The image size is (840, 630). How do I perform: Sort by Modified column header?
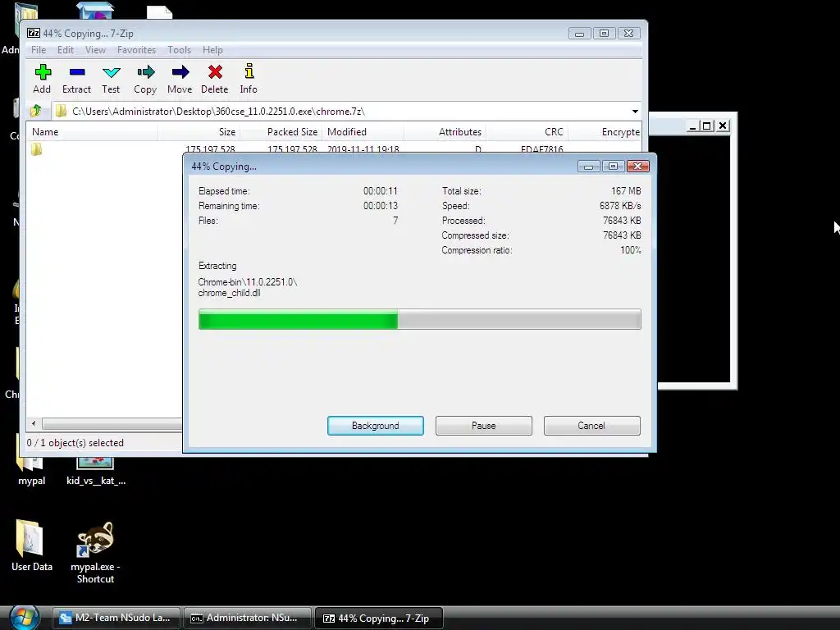tap(363, 132)
